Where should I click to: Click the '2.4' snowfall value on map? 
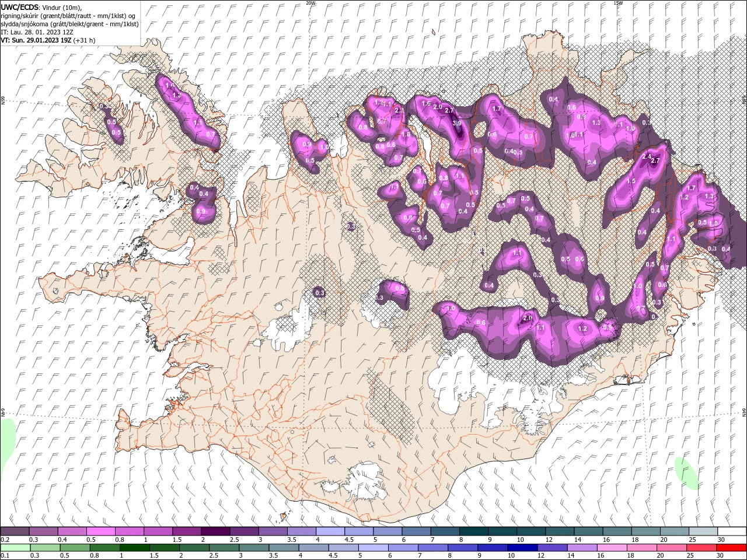point(647,156)
